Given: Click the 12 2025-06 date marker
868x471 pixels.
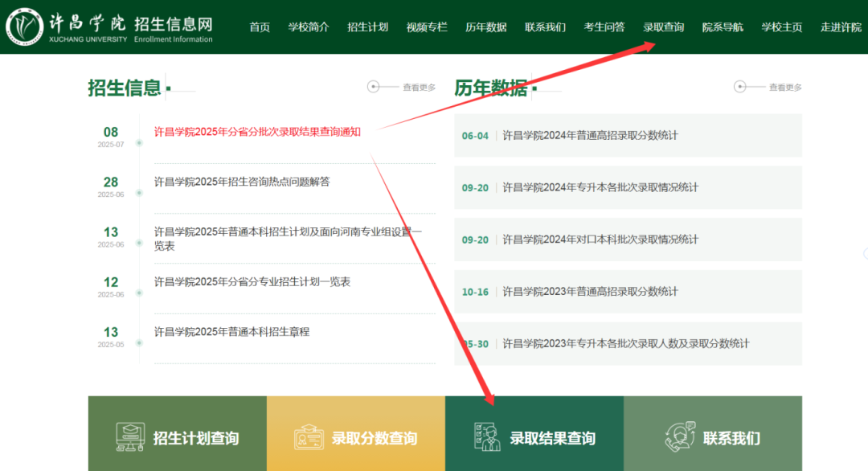Looking at the screenshot, I should pyautogui.click(x=111, y=286).
